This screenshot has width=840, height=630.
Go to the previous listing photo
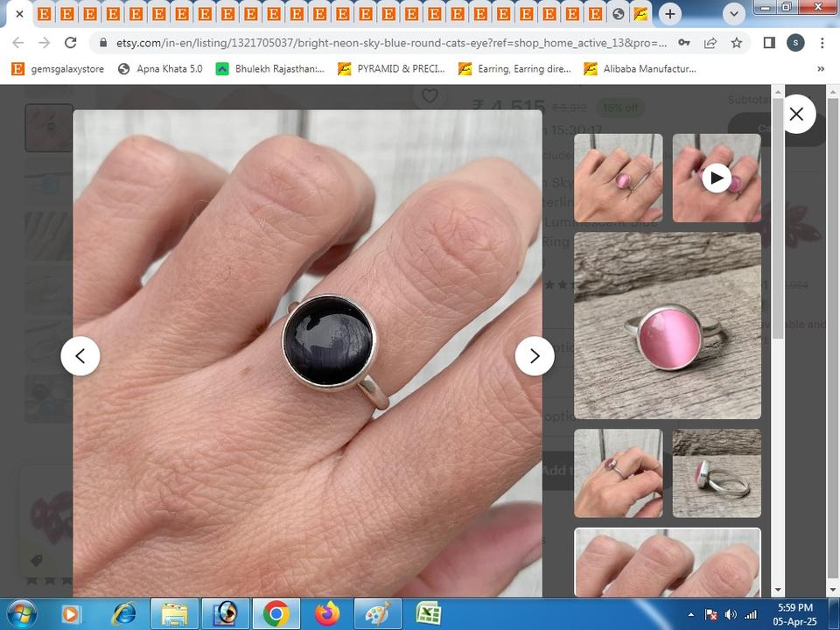point(80,356)
